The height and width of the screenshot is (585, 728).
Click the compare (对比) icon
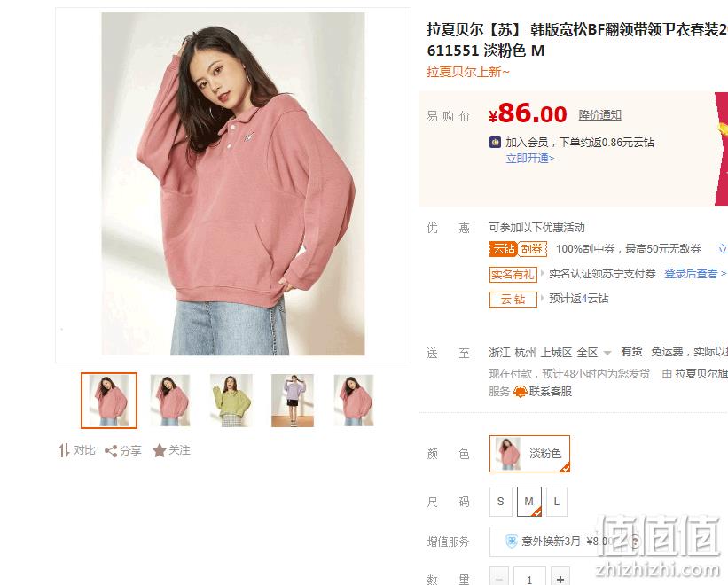click(64, 450)
